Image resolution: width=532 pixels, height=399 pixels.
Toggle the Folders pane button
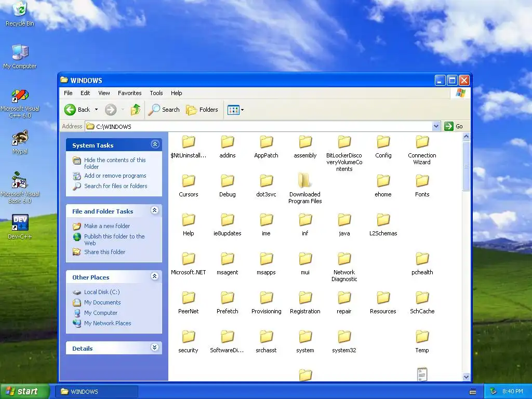[x=202, y=110]
